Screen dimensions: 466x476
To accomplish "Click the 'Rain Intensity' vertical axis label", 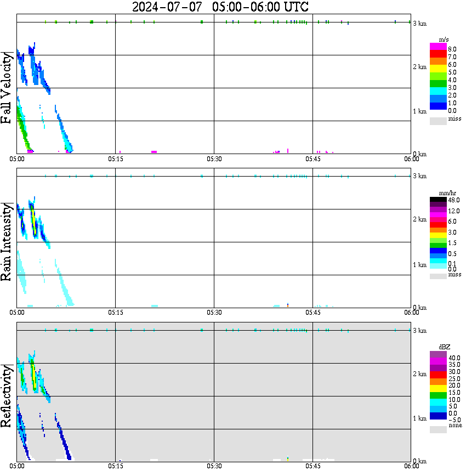I will (x=8, y=241).
